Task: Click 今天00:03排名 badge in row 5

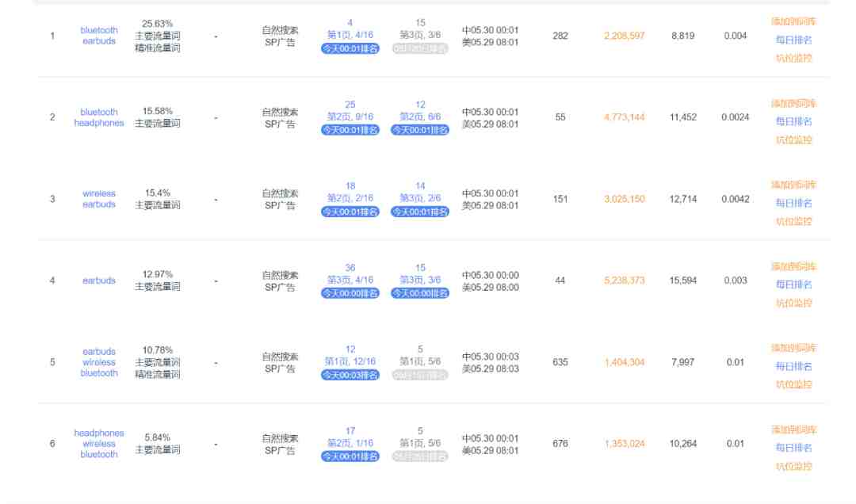Action: click(350, 375)
